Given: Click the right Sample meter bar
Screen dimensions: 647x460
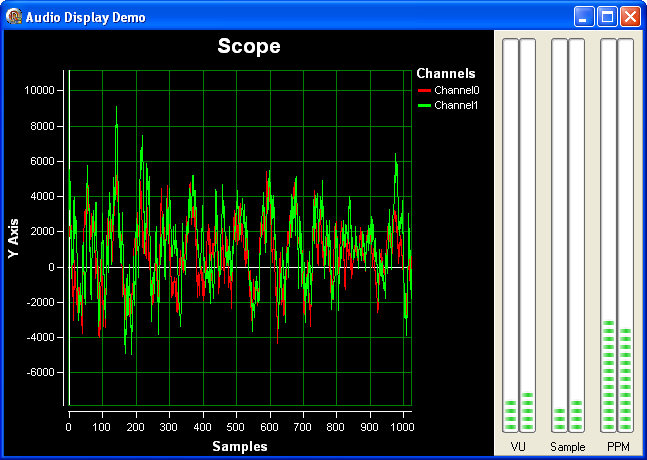Looking at the screenshot, I should point(576,235).
